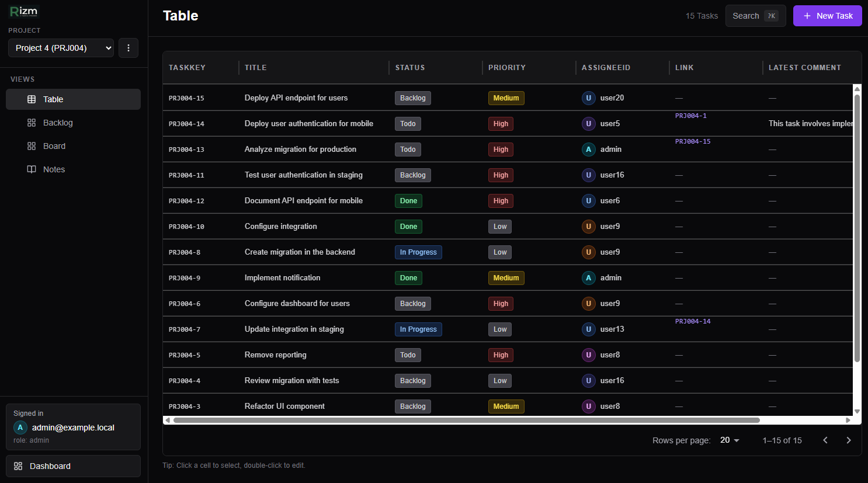This screenshot has height=483, width=868.
Task: Switch to the Backlog view
Action: [58, 123]
